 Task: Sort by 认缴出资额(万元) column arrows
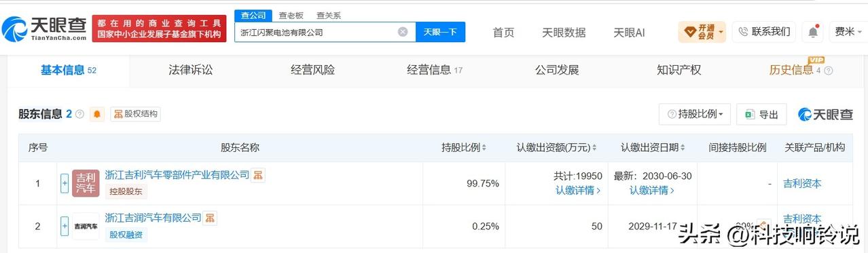[x=594, y=148]
